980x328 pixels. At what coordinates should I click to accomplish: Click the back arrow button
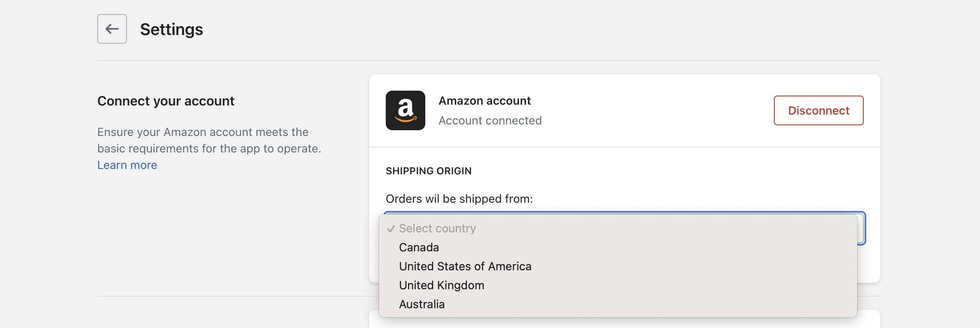[x=112, y=29]
